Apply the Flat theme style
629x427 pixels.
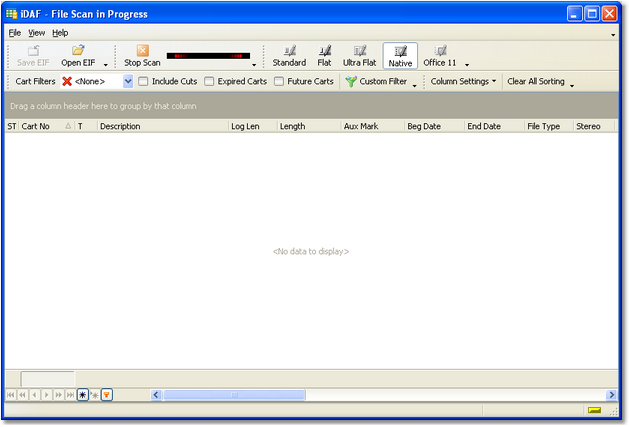(325, 56)
